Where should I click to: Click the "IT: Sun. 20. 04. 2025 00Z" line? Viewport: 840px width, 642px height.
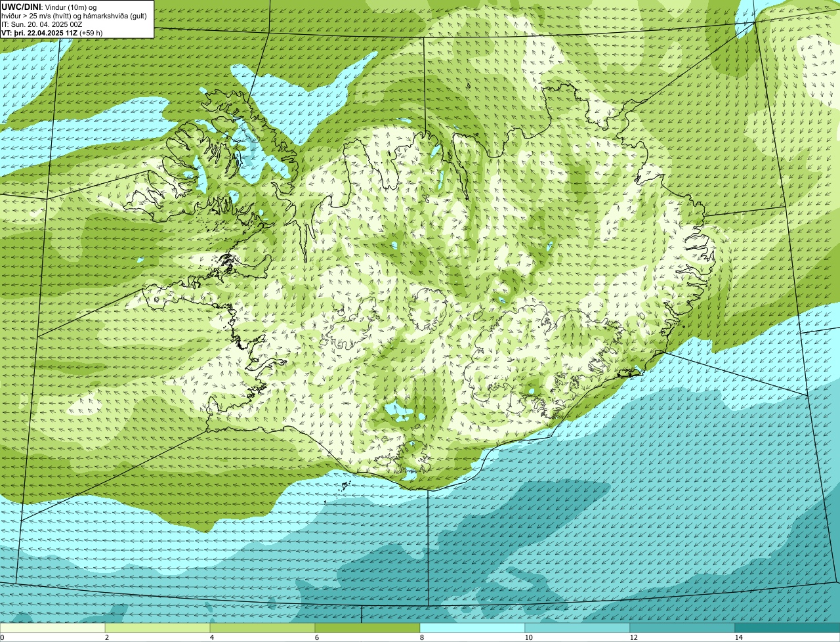pyautogui.click(x=42, y=24)
